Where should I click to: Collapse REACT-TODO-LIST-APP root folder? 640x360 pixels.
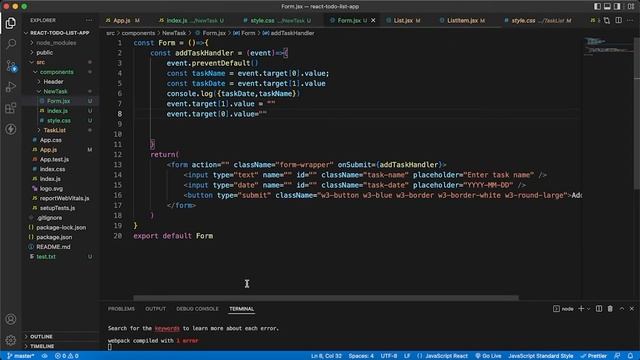tap(60, 33)
